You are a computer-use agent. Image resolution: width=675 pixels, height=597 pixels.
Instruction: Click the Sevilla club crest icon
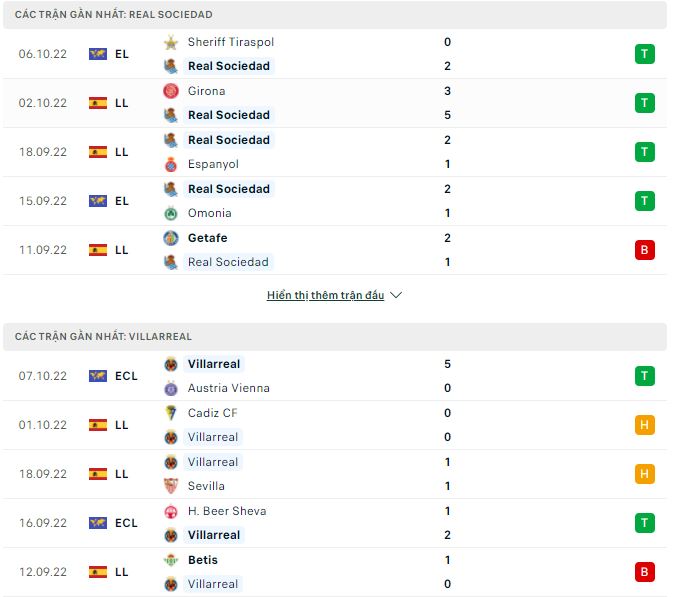171,486
